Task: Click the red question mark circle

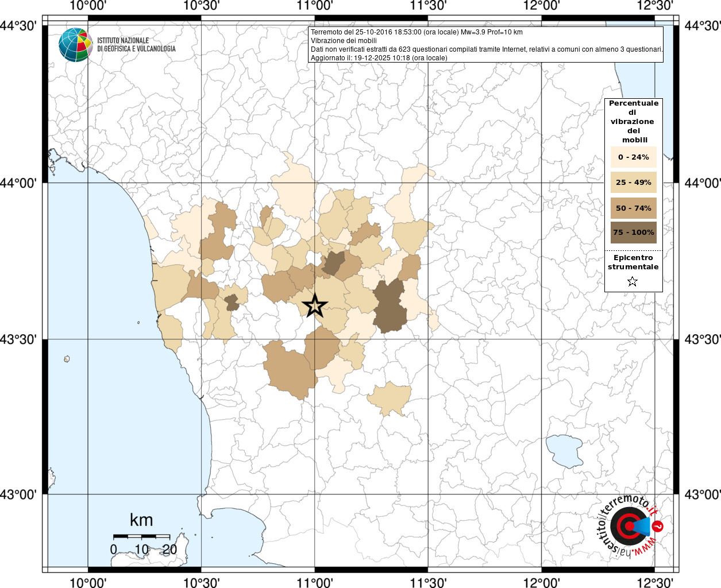Action: (x=658, y=525)
